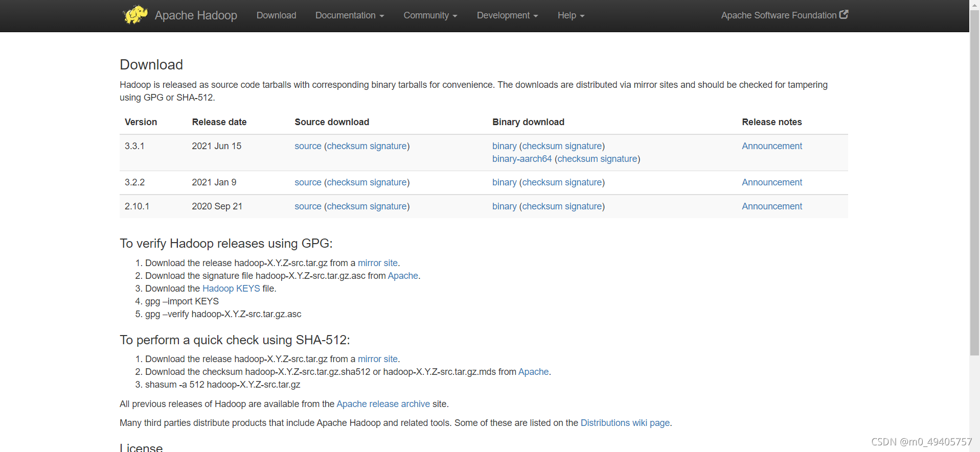The image size is (980, 452).
Task: Open source signature for version 3.2.2
Action: tap(388, 182)
